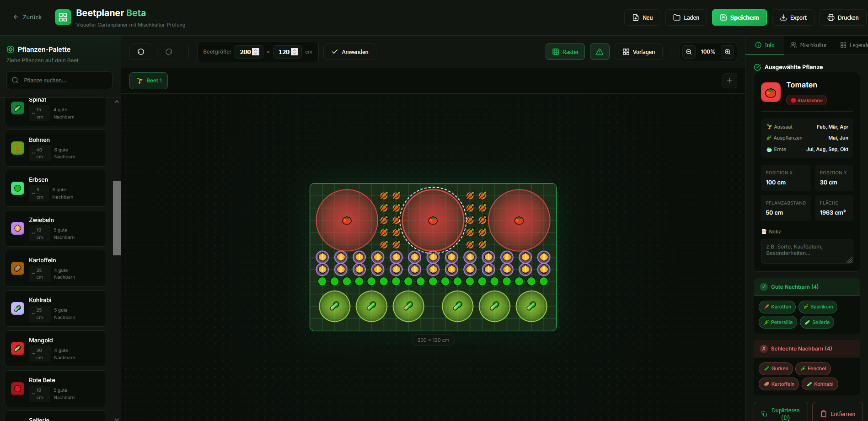868x421 pixels.
Task: Click the right tomato plant on bed
Action: pos(519,220)
